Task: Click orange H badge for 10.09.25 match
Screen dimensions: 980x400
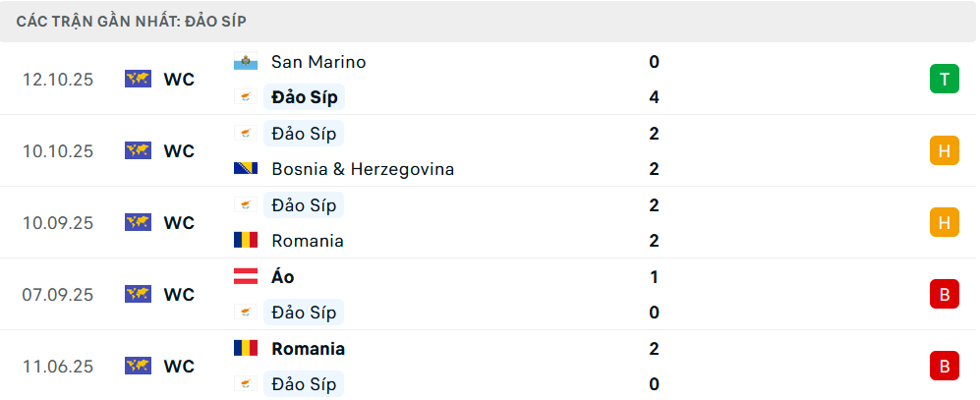Action: pyautogui.click(x=944, y=223)
